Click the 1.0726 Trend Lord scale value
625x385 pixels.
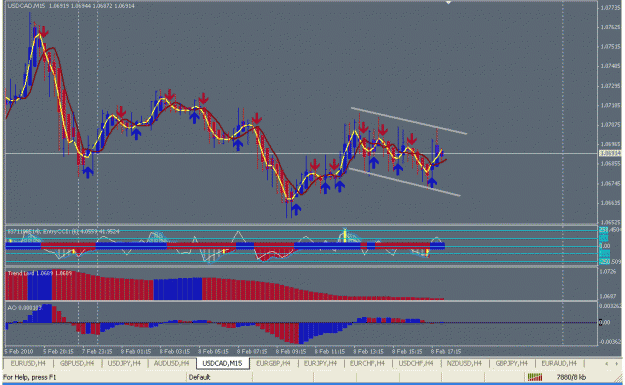pyautogui.click(x=608, y=272)
